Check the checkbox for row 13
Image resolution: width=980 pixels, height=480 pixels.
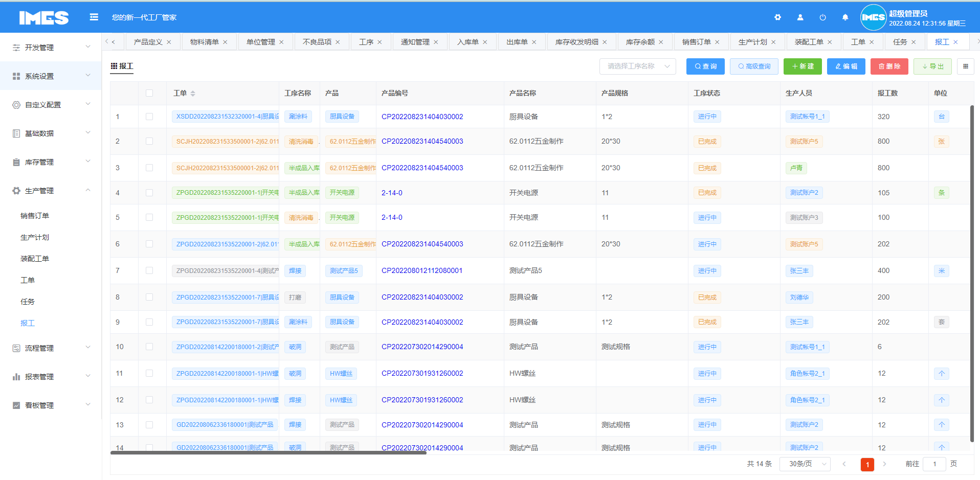149,425
